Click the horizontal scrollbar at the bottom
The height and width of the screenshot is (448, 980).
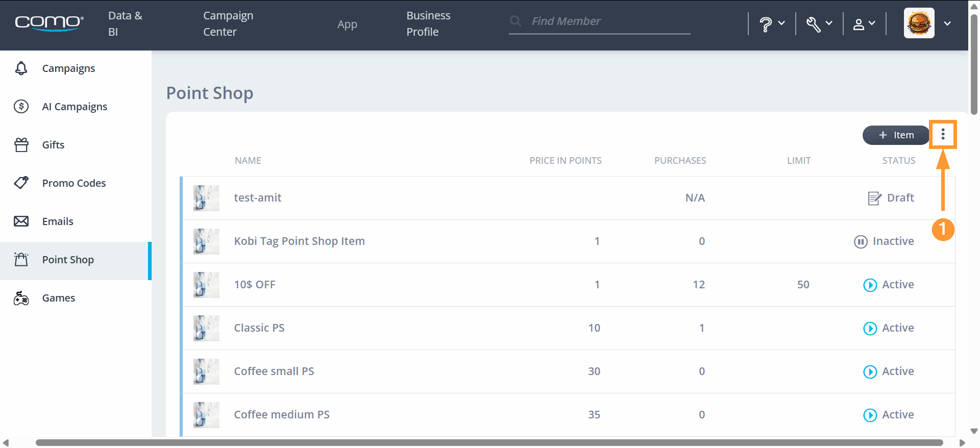[x=489, y=442]
